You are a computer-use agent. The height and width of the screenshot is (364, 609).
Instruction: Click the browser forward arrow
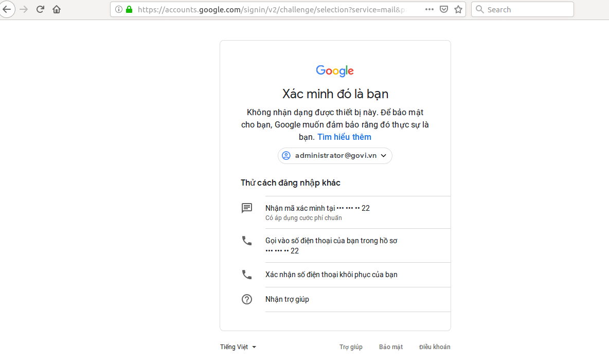click(24, 9)
